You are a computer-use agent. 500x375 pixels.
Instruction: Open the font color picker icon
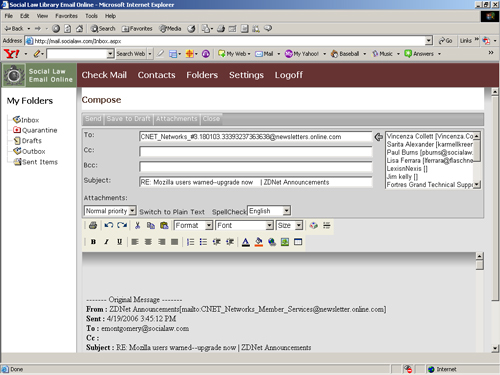pyautogui.click(x=246, y=242)
